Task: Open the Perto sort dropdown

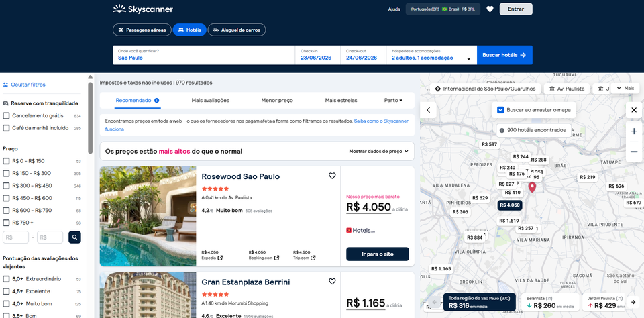Action: [x=393, y=100]
